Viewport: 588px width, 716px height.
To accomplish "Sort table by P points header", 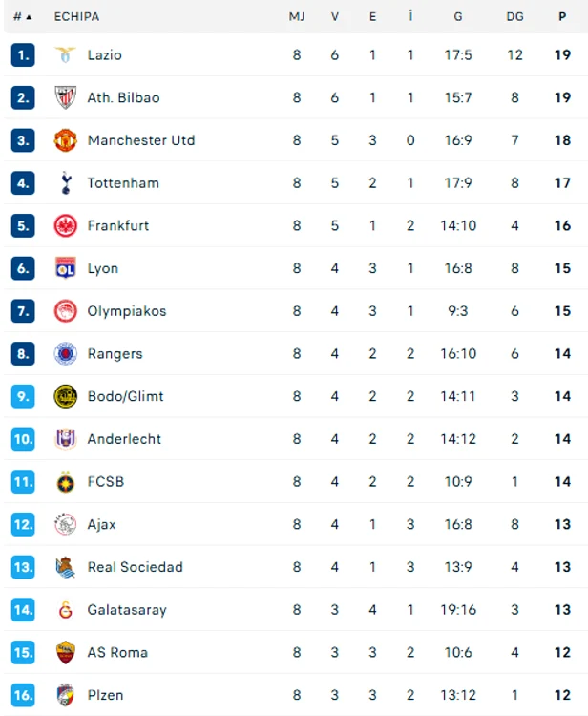I will click(x=562, y=17).
